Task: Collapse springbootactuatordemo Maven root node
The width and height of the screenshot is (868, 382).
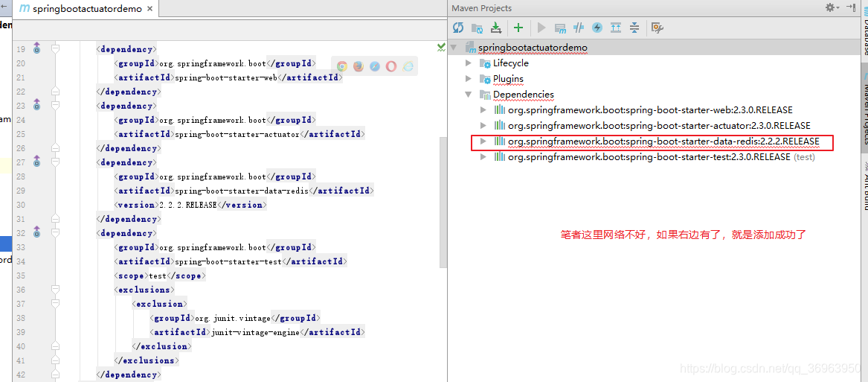Action: [x=454, y=48]
